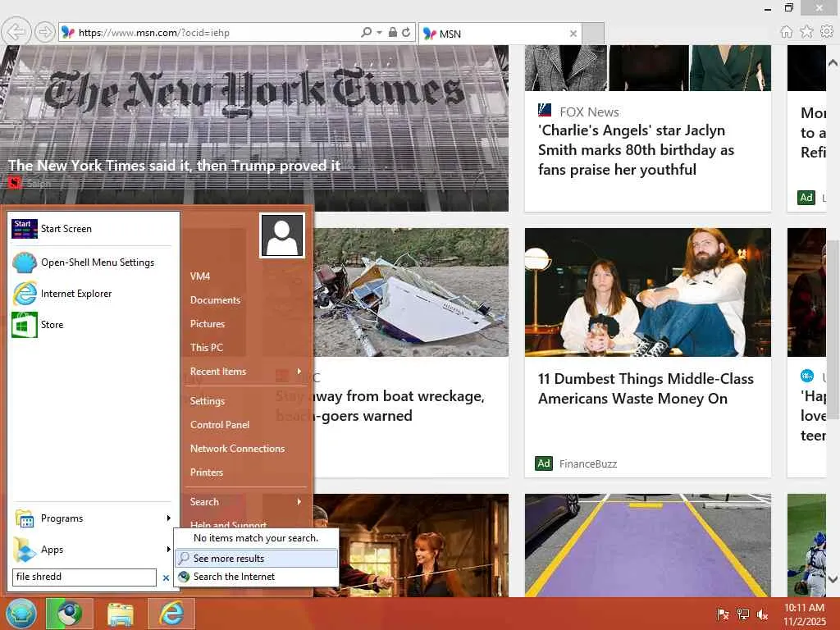Open the address bar dropdown arrow
Screen dimensions: 840x630
coord(379,33)
